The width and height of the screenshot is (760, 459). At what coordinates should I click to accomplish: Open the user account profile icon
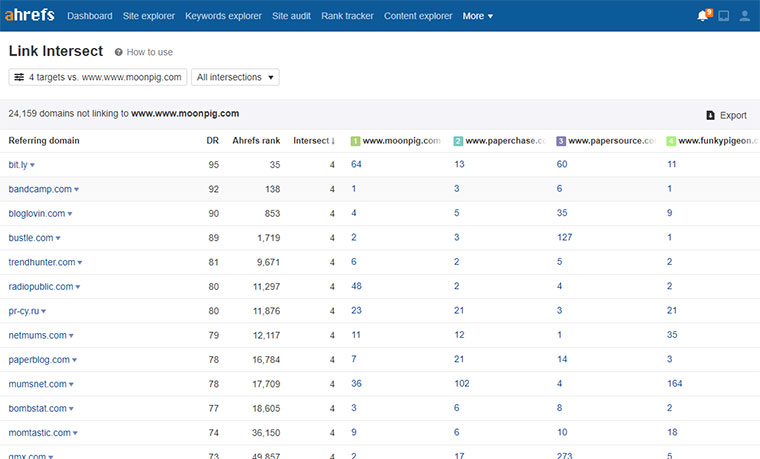[x=744, y=16]
